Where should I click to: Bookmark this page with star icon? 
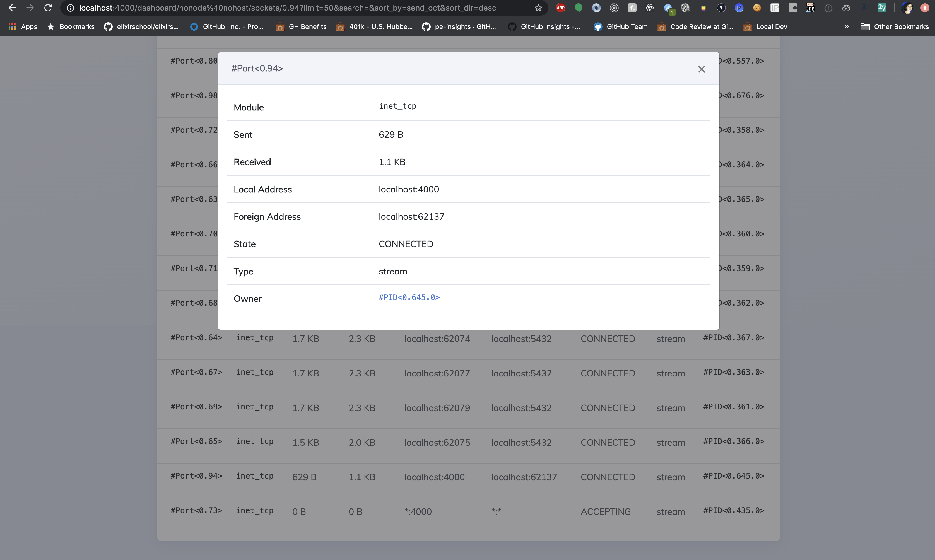(x=538, y=8)
